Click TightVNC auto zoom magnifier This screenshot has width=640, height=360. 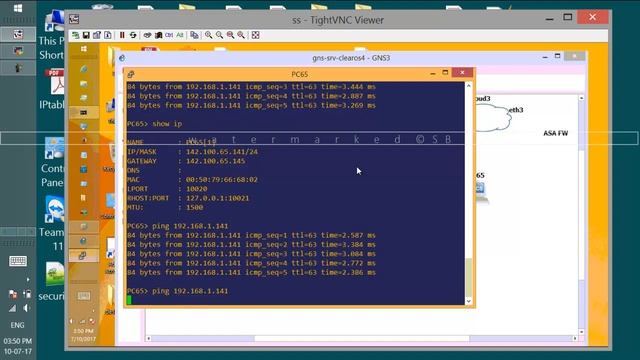[241, 35]
